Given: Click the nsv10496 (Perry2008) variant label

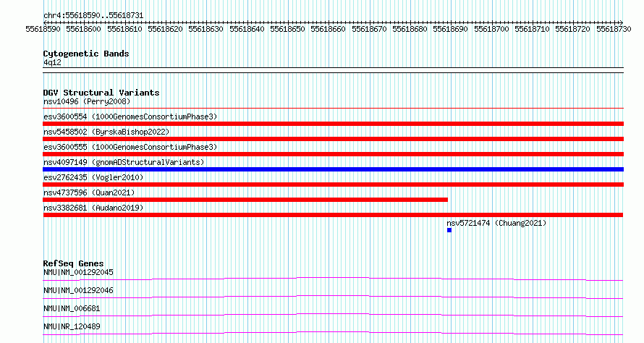Looking at the screenshot, I should tap(87, 101).
